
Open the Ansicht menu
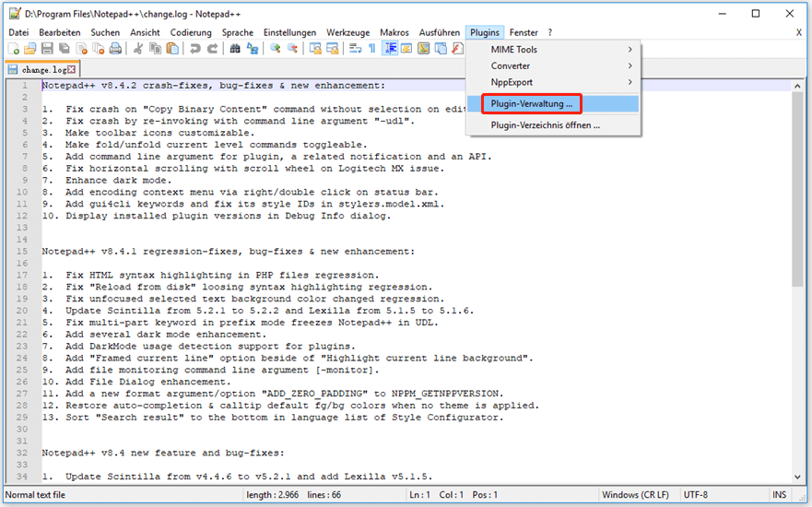point(145,32)
